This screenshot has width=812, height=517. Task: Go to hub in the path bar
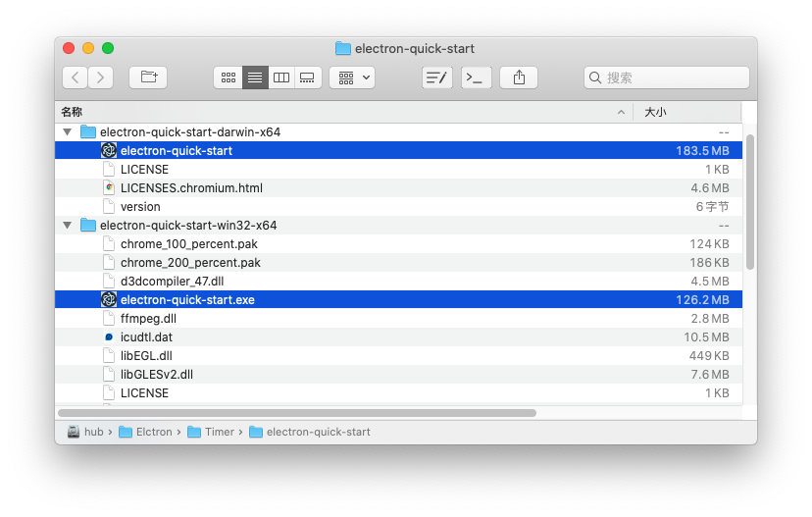(x=93, y=432)
